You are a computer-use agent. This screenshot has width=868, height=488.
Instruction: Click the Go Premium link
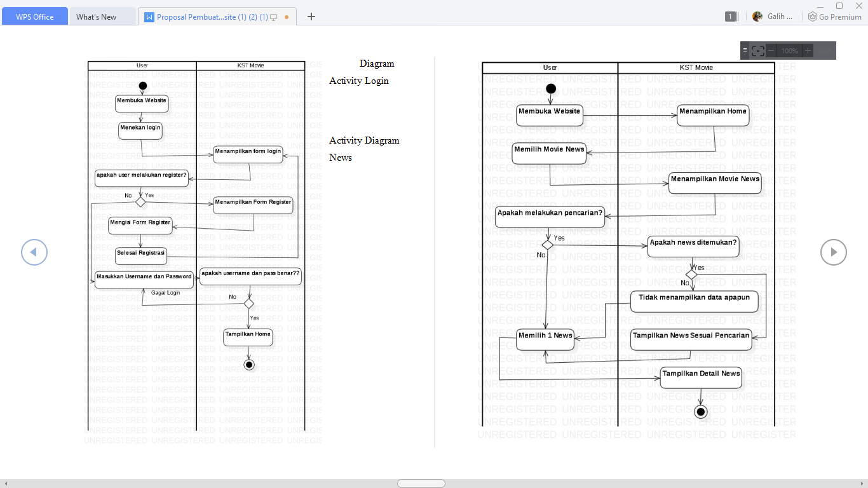coord(835,17)
